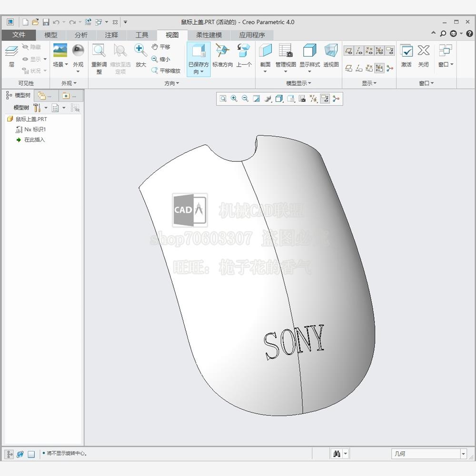Open Creo help question mark
476x476 pixels.
click(x=469, y=34)
